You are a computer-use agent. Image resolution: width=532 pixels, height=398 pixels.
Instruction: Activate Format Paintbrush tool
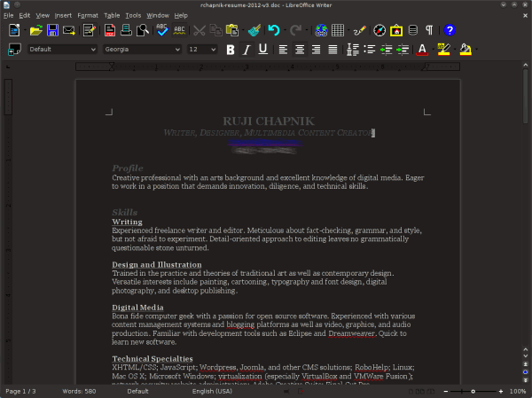[254, 30]
